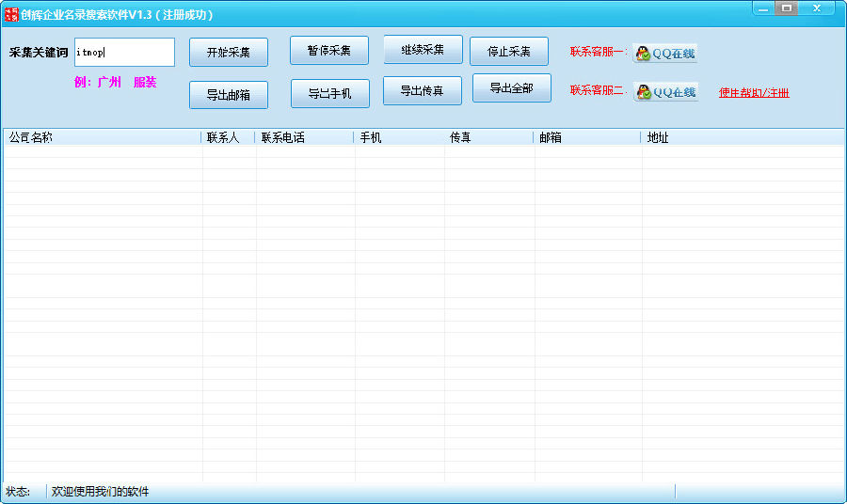Click the red app logo in title bar
This screenshot has width=847, height=504.
[10, 14]
